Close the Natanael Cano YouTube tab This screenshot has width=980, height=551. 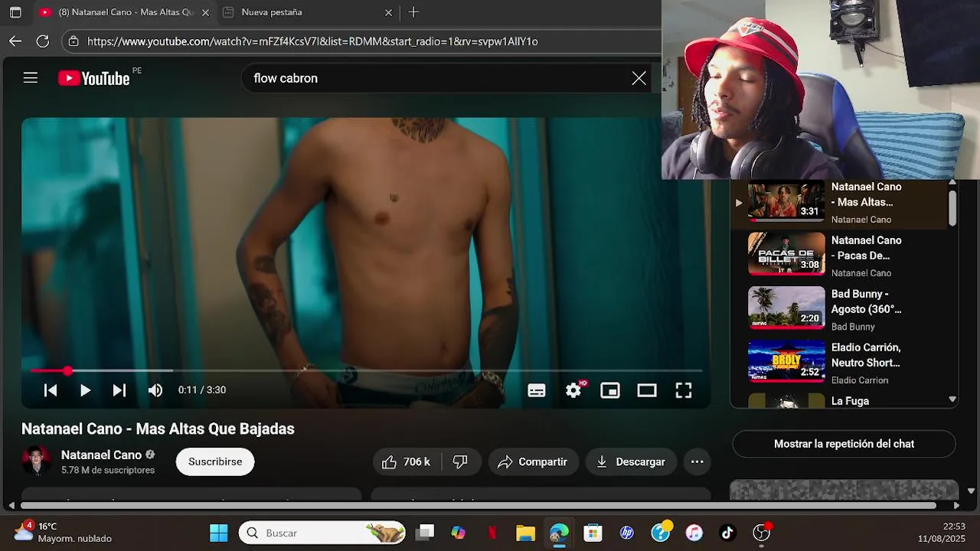click(x=205, y=12)
